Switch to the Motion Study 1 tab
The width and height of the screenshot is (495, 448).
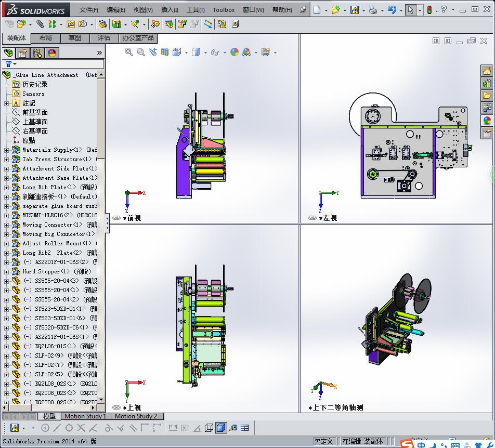[85, 416]
